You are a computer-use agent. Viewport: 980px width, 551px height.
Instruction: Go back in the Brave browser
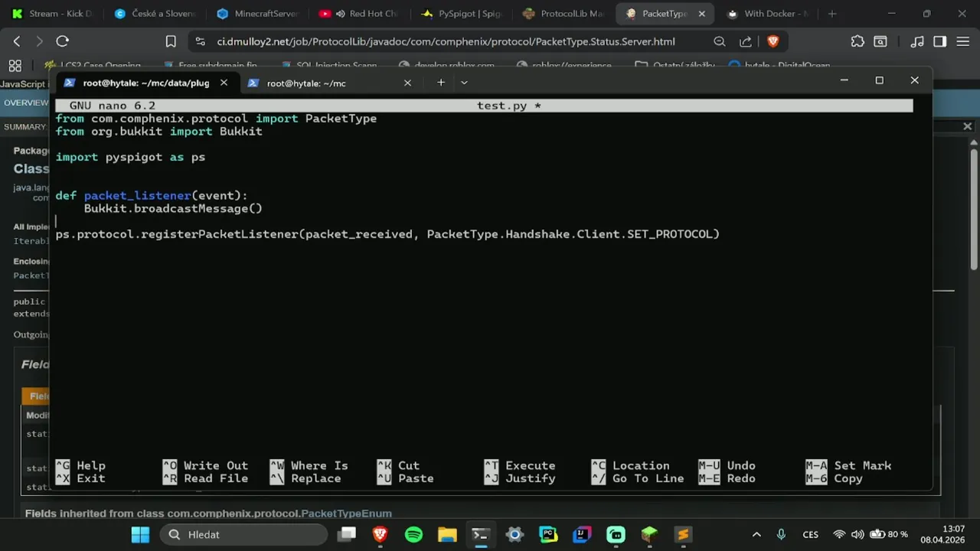[x=17, y=41]
